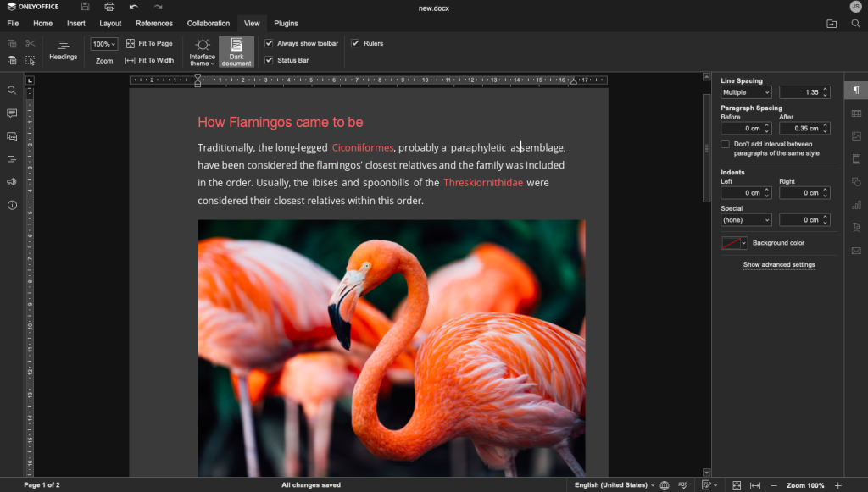Run spell checking from the status bar
Screen dimensions: 868x492
682,484
